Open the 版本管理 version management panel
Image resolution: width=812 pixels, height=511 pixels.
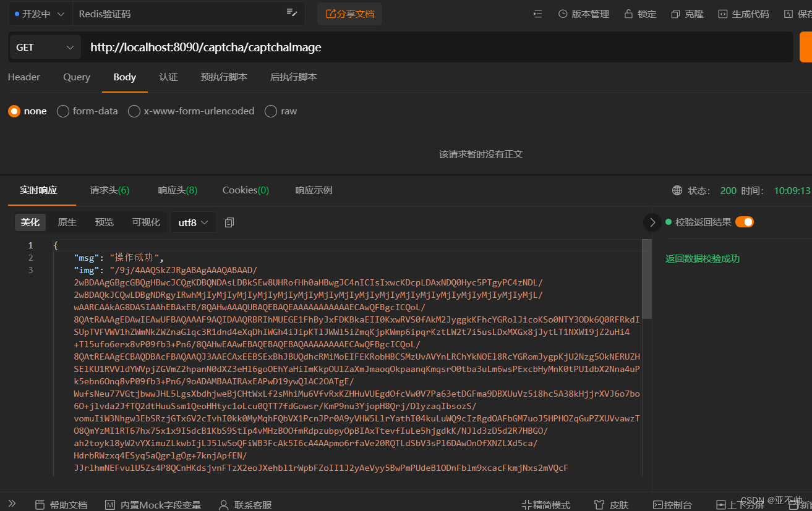coord(583,14)
